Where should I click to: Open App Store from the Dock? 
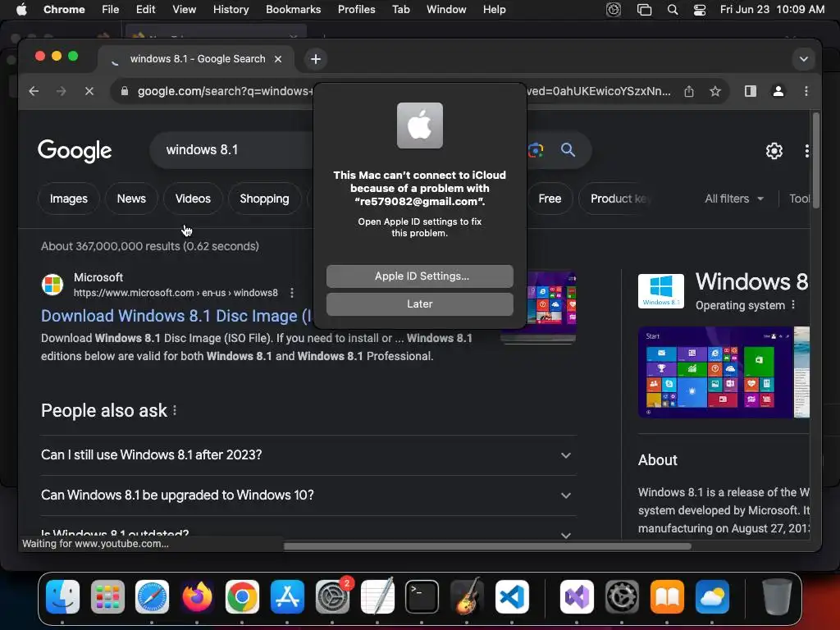287,597
